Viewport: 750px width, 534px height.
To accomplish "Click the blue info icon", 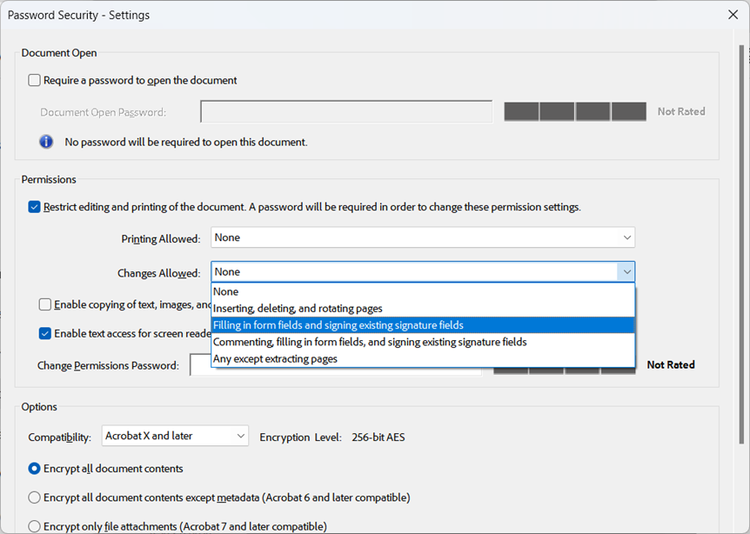I will 46,142.
